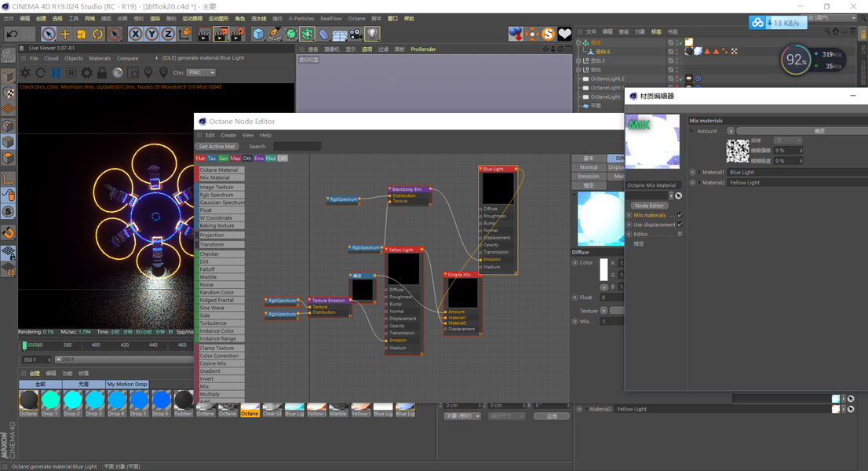The image size is (868, 471).
Task: Select My Motion Drop material tab
Action: (x=127, y=384)
